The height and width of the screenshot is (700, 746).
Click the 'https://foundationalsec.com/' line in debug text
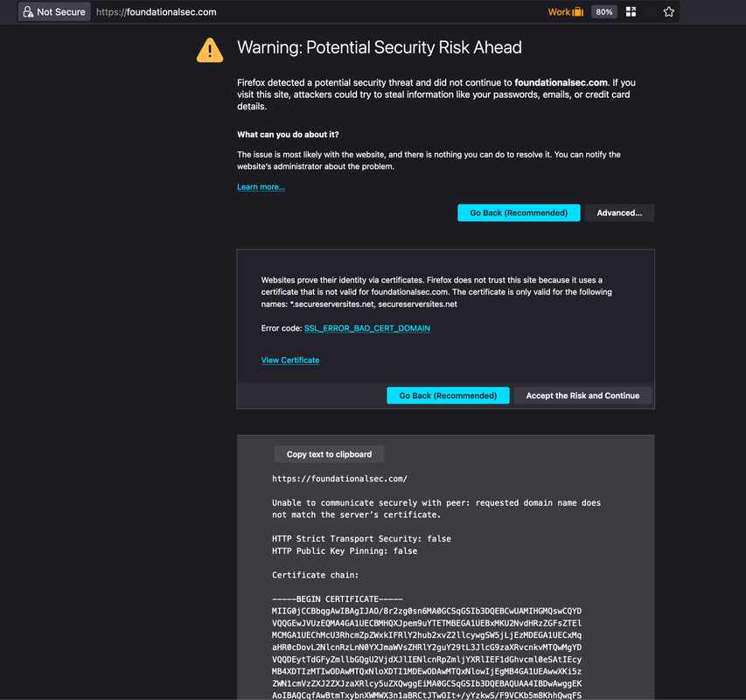[x=339, y=479]
